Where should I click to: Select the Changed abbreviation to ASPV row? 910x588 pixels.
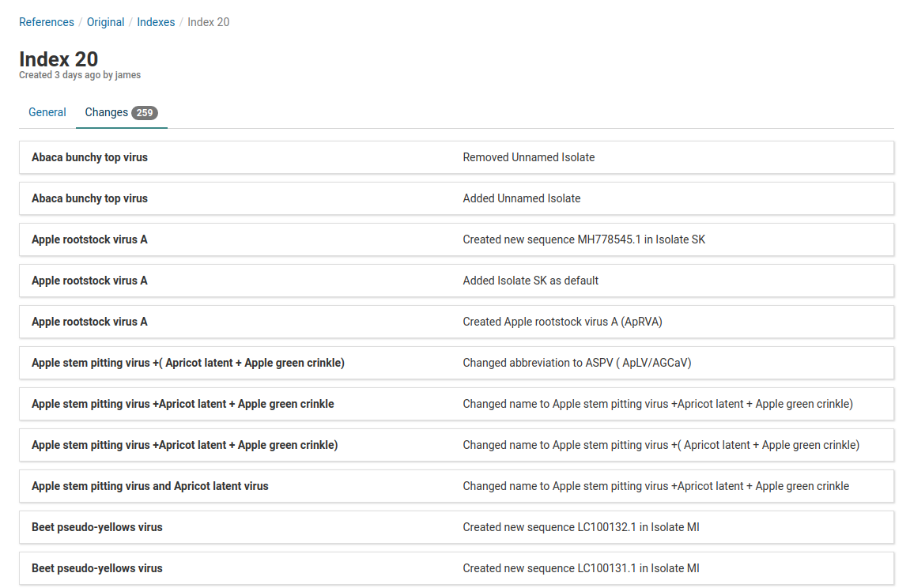(456, 363)
